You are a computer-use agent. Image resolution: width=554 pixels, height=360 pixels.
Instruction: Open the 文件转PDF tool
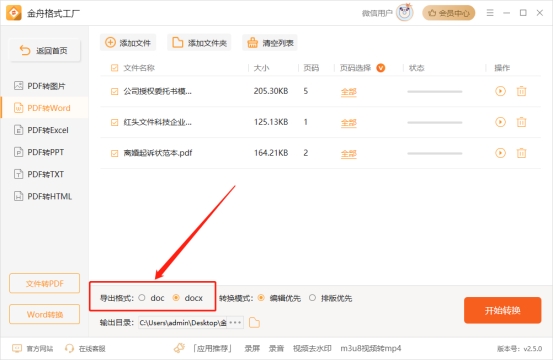click(x=45, y=283)
